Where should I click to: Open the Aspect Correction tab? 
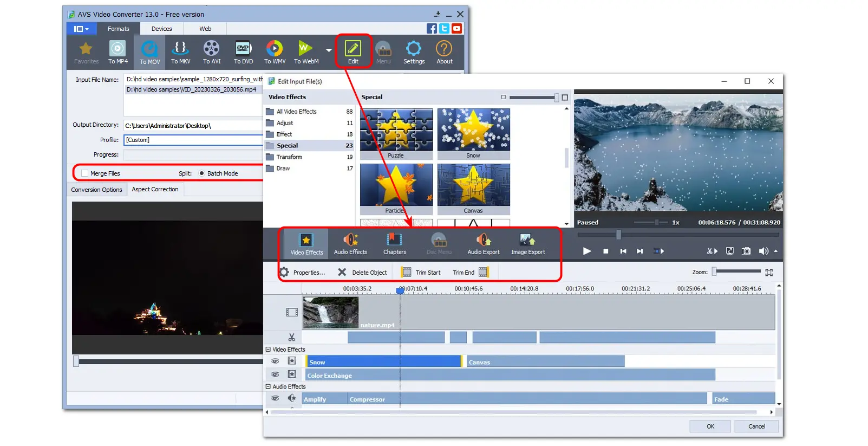(155, 189)
